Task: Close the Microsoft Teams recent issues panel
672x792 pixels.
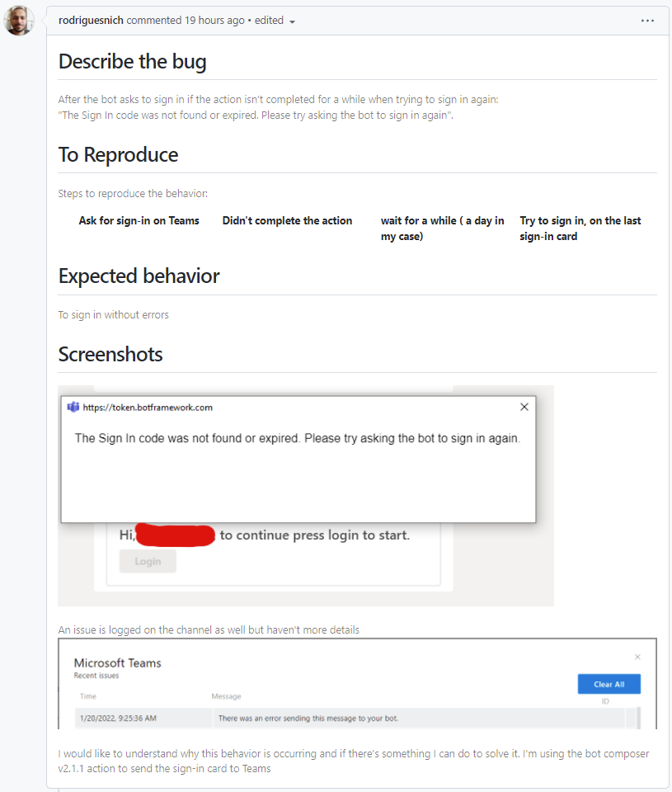Action: pos(637,657)
